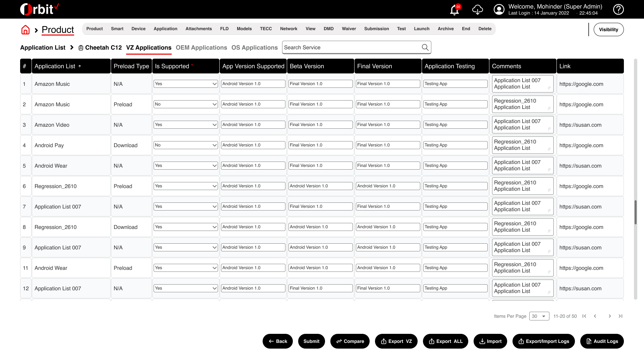The image size is (644, 362).
Task: Focus the Search Service input field
Action: tap(352, 47)
